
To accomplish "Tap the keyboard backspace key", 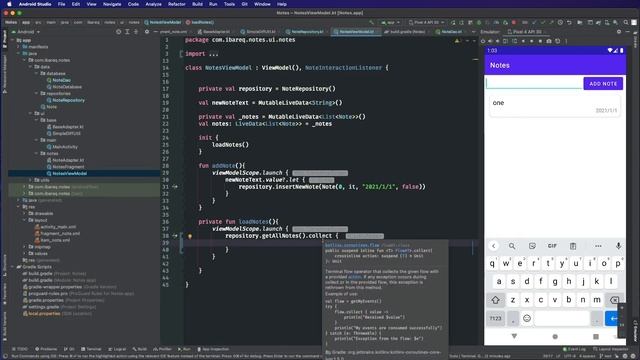I will click(614, 300).
